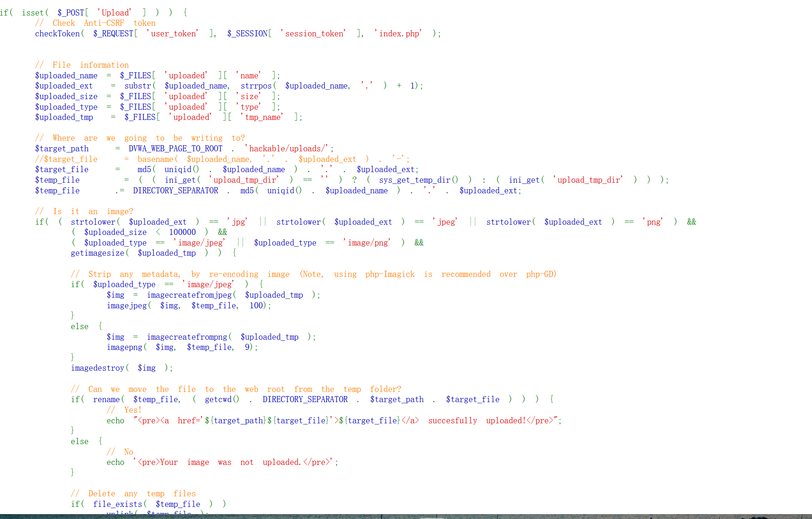Click the 'Check Anti-CSRF token' comment
Image resolution: width=812 pixels, height=519 pixels.
click(95, 23)
